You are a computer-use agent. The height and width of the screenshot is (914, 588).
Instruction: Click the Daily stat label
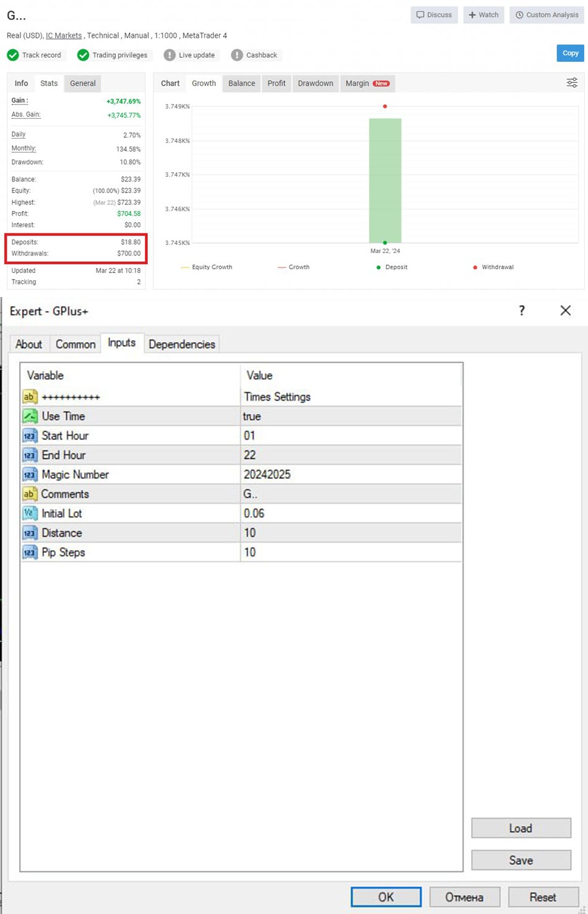coord(19,134)
